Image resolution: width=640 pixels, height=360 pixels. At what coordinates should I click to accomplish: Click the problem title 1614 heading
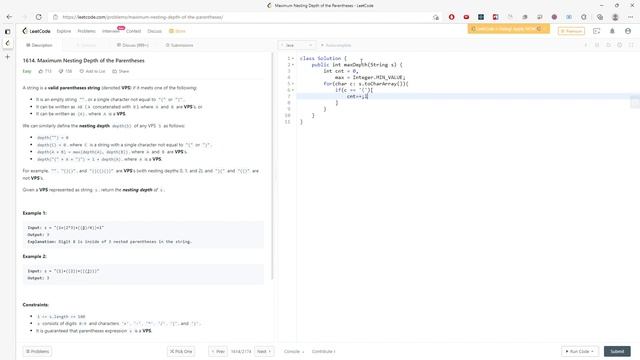(x=84, y=60)
